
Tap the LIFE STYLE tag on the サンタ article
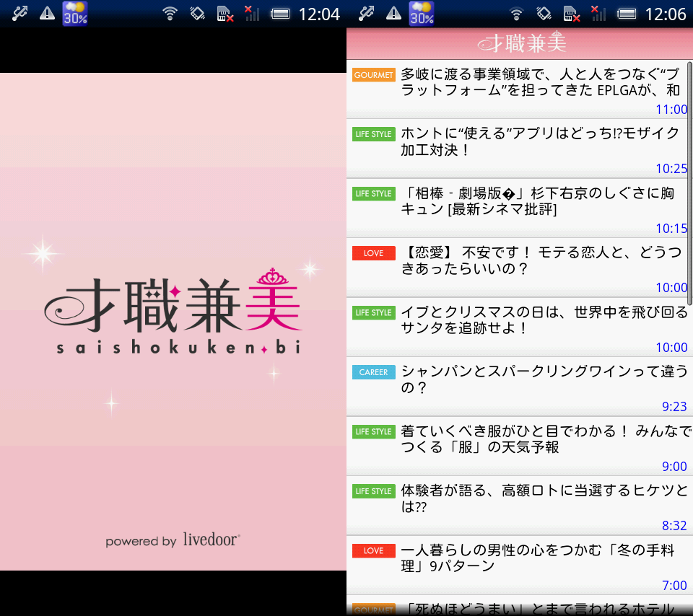[373, 312]
